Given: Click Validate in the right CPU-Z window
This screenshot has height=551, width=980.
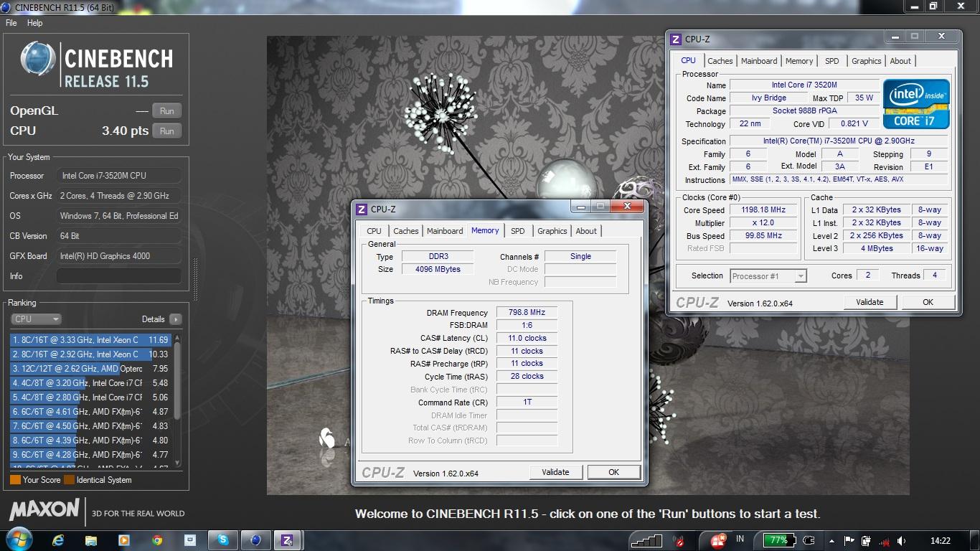Looking at the screenshot, I should (x=870, y=302).
